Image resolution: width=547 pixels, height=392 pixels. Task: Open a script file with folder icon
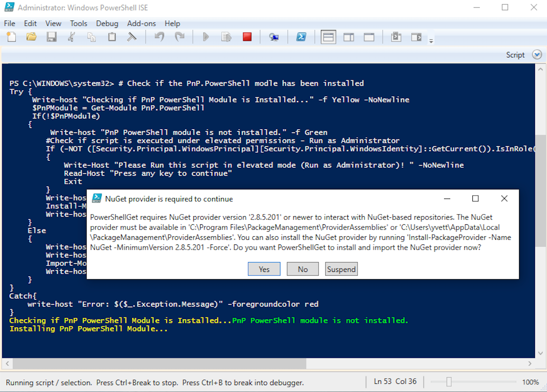point(31,37)
